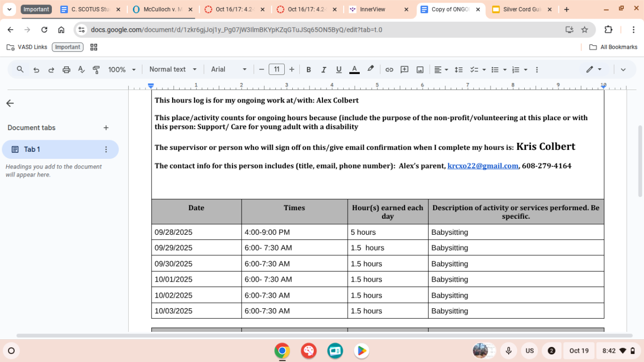Screen dimensions: 644x362
Task: Click the 09/28/2025 date cell
Action: tap(197, 232)
